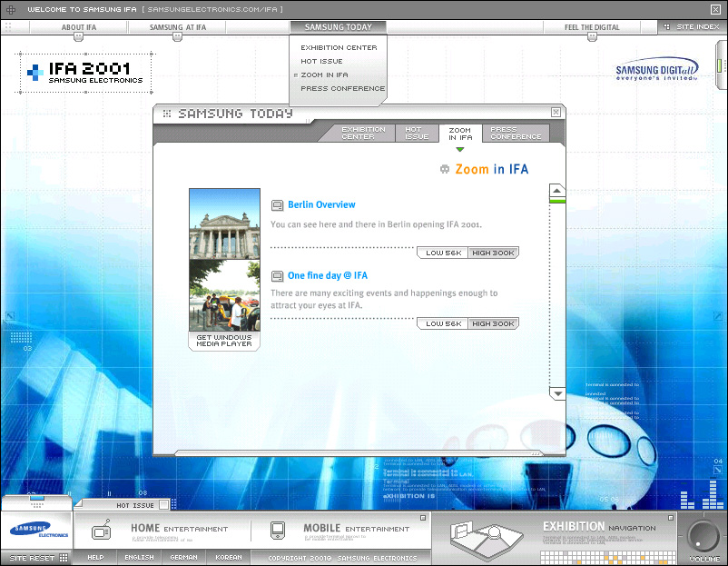728x566 pixels.
Task: Play One fine day at LOW 56K
Action: pos(443,323)
